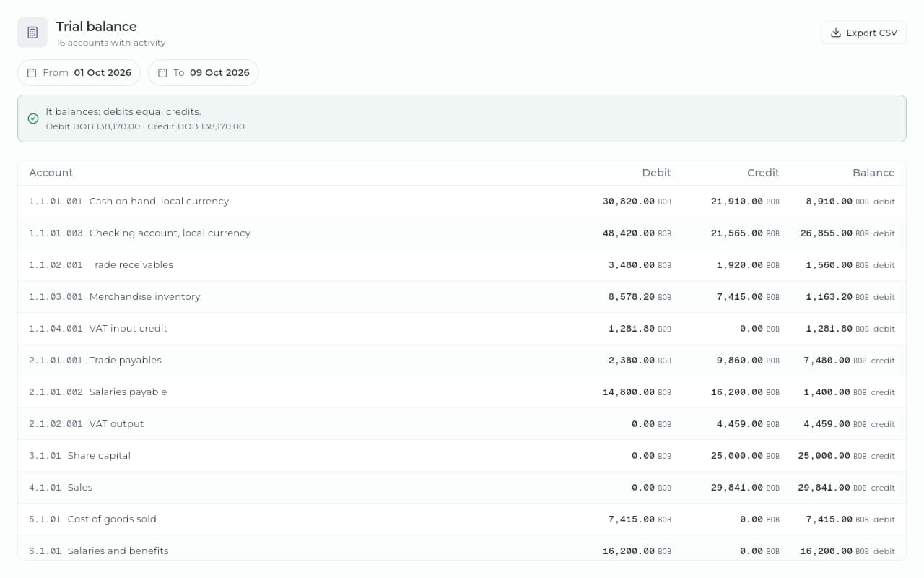Viewport: 924px width, 578px height.
Task: Select the Trade receivables account row
Action: tap(462, 265)
